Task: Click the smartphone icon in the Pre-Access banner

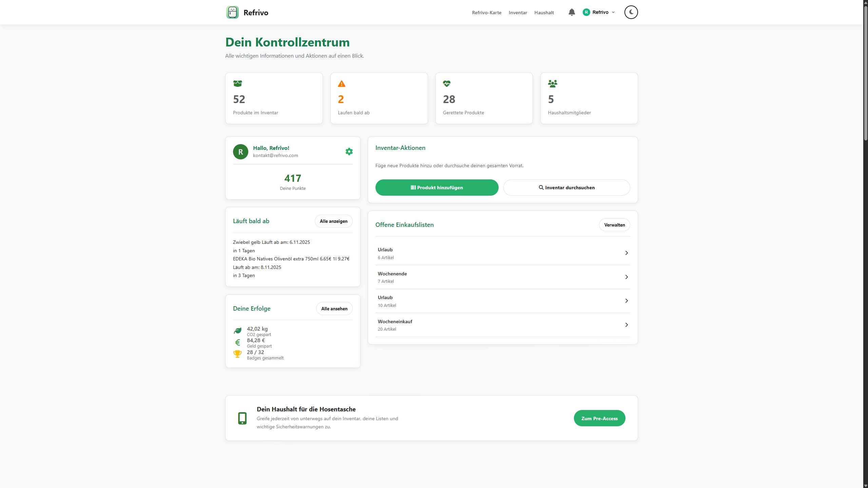Action: click(x=242, y=418)
